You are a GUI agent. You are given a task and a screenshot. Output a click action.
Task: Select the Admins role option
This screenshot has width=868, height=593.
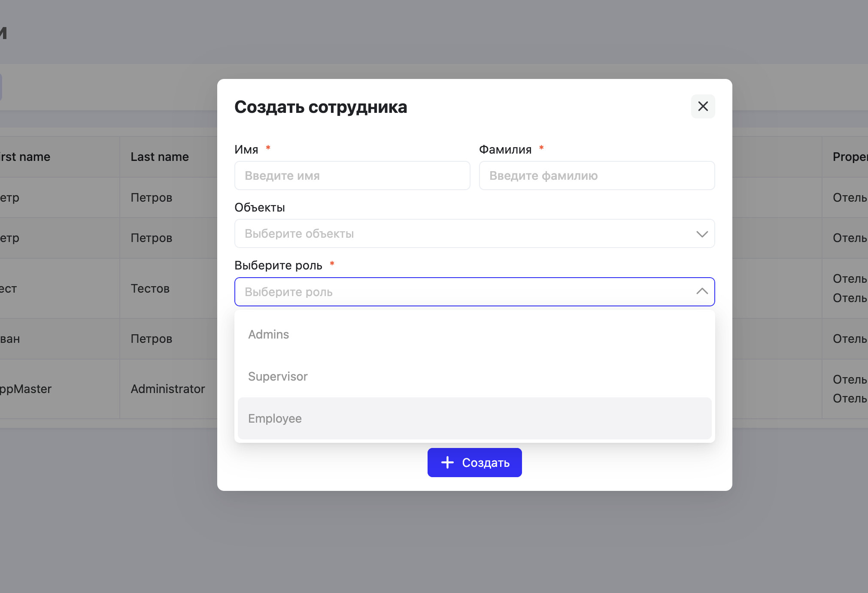point(474,334)
